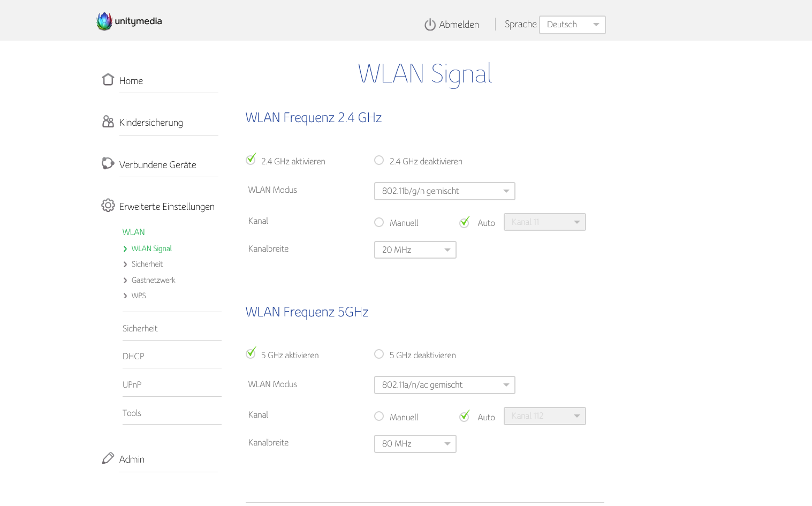Click the arrow icon beside Gastnetzwerk
The height and width of the screenshot is (506, 812).
click(x=125, y=280)
